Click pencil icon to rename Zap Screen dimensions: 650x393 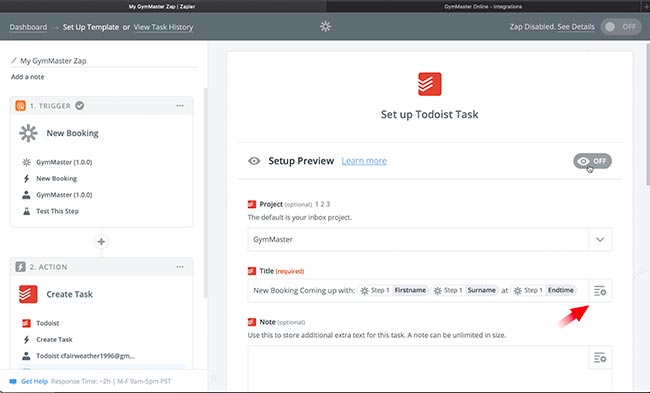[x=14, y=61]
